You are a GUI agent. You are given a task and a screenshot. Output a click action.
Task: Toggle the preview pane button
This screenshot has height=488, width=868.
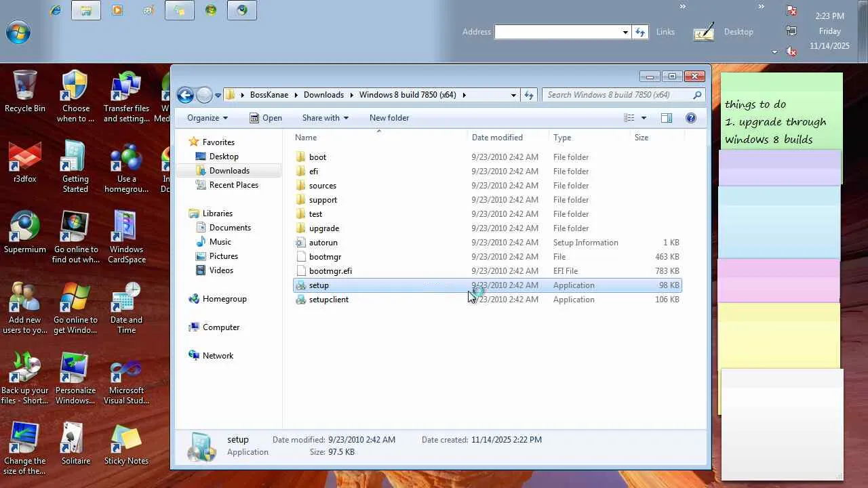click(x=667, y=118)
